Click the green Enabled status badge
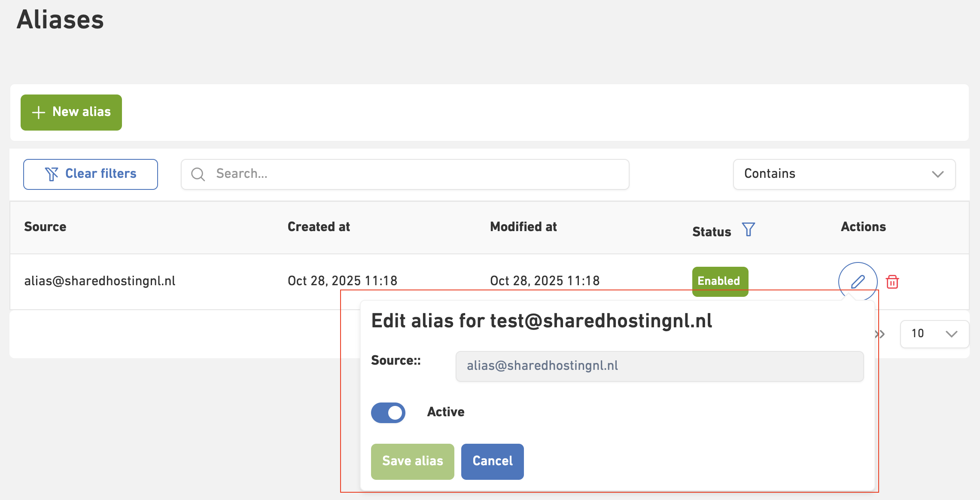 [x=720, y=280]
